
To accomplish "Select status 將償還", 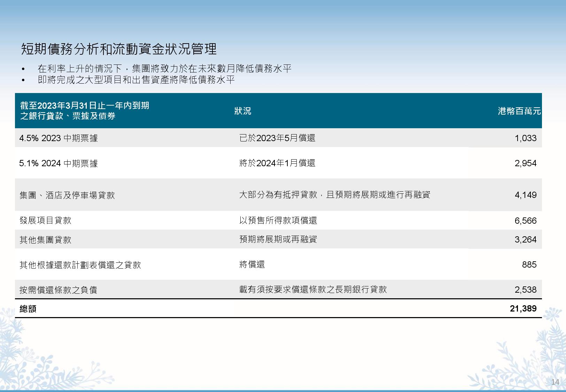I will click(252, 264).
